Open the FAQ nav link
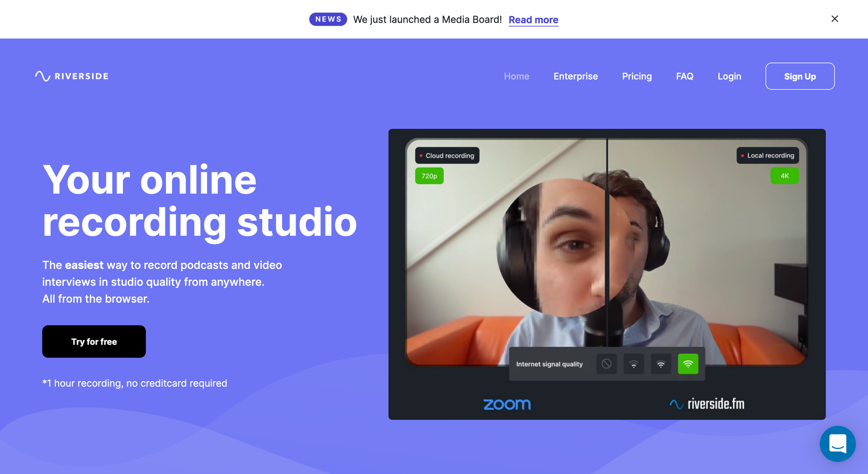The height and width of the screenshot is (474, 868). click(684, 76)
